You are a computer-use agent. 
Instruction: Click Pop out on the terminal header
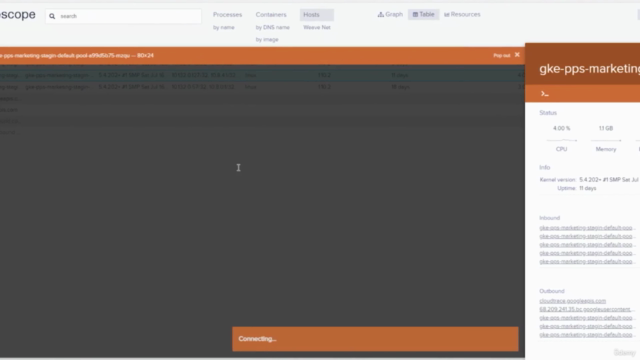click(502, 56)
